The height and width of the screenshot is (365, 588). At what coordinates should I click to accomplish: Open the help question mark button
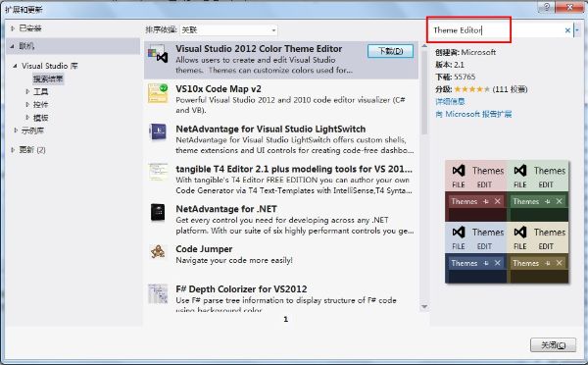point(547,7)
